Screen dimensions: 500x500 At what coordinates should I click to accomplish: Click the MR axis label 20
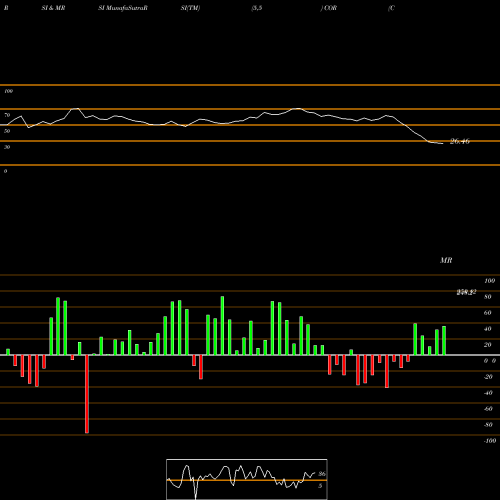coord(488,345)
